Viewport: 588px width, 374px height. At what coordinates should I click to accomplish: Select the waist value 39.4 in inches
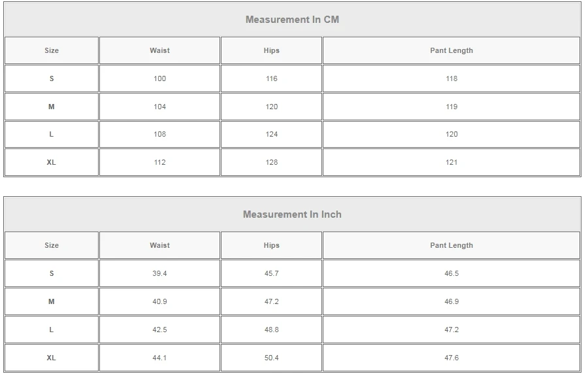point(159,273)
